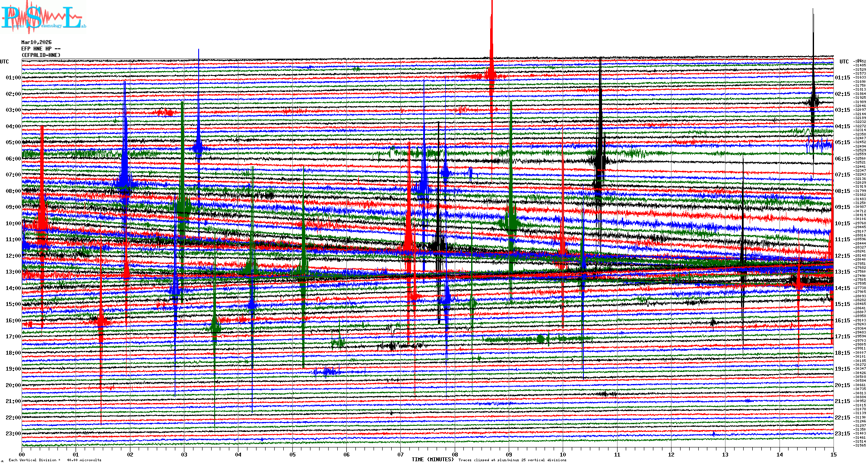This screenshot has width=868, height=466.
Task: Click the right UTC axis header
Action: pos(844,62)
